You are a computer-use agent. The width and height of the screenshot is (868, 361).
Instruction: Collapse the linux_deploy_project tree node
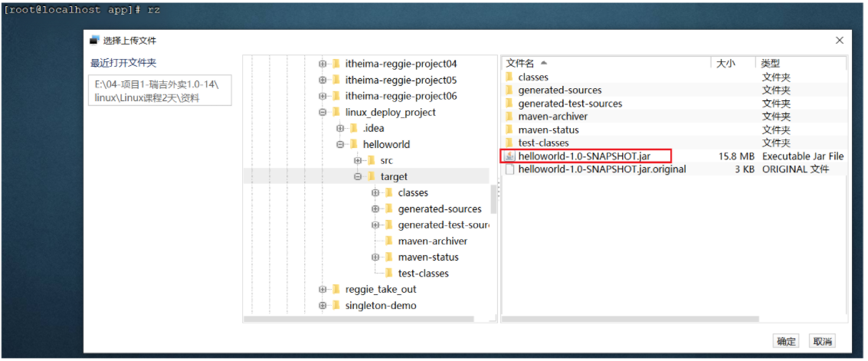[323, 113]
